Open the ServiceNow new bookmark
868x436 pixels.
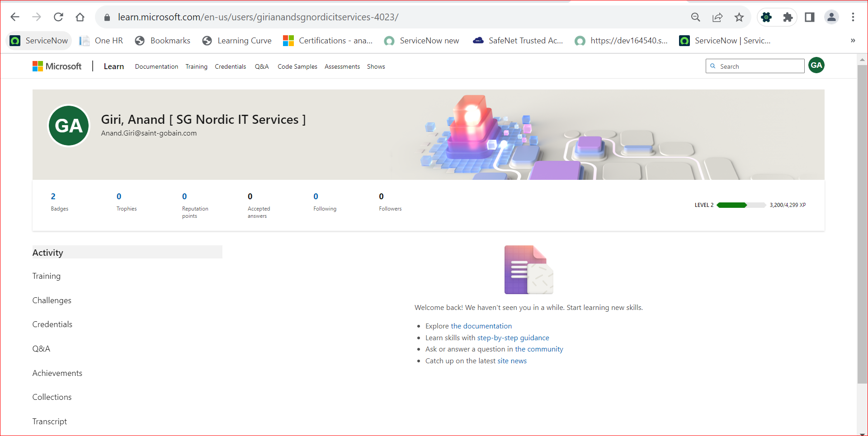(x=422, y=41)
